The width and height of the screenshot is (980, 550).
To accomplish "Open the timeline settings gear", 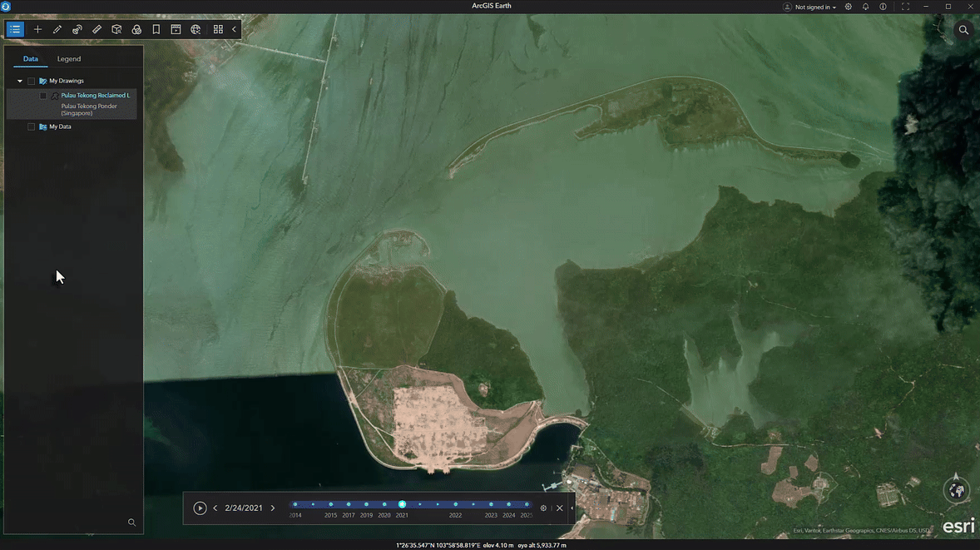I will click(543, 508).
